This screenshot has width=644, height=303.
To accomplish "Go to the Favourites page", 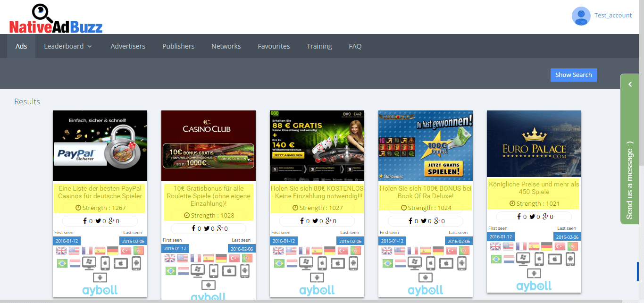I will pos(274,46).
